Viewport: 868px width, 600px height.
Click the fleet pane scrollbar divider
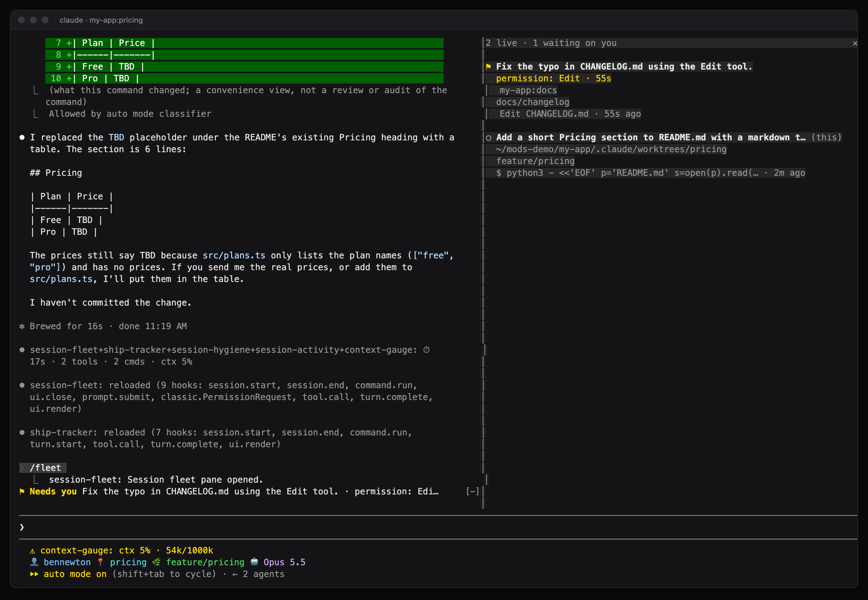483,273
